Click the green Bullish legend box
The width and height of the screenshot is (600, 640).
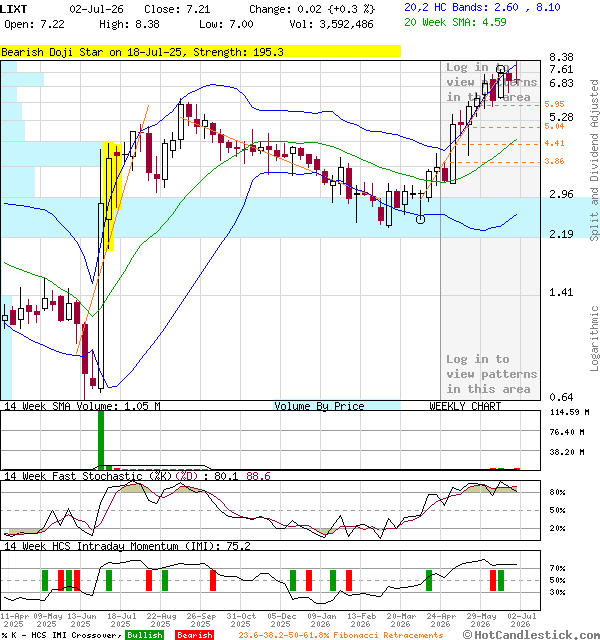[144, 635]
